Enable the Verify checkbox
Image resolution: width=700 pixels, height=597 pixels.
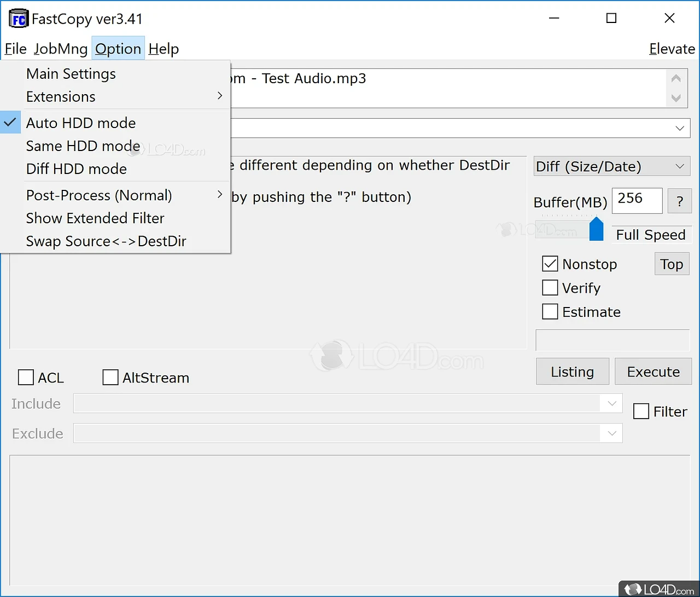click(x=550, y=288)
